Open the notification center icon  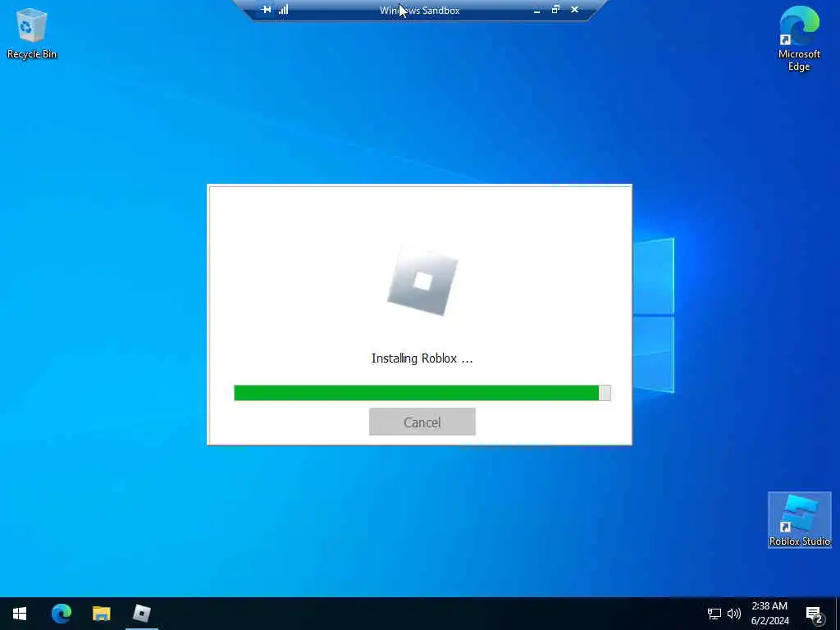point(814,614)
